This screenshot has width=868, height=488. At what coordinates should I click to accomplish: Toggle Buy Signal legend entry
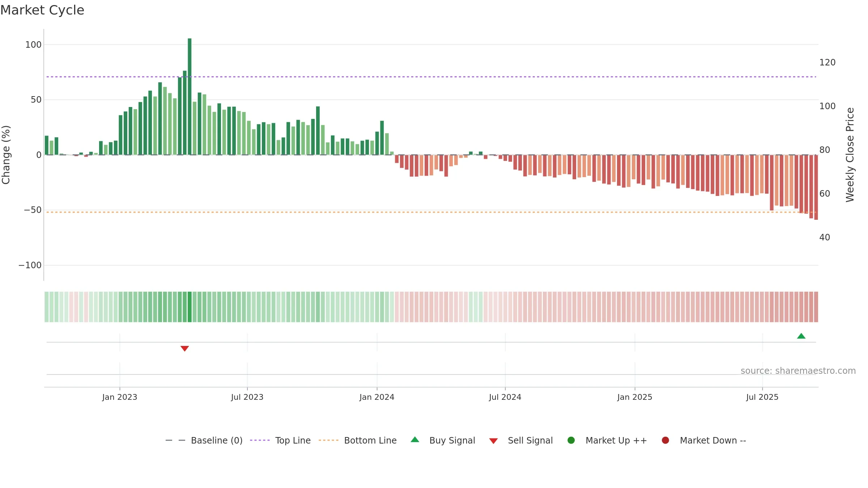click(x=443, y=440)
